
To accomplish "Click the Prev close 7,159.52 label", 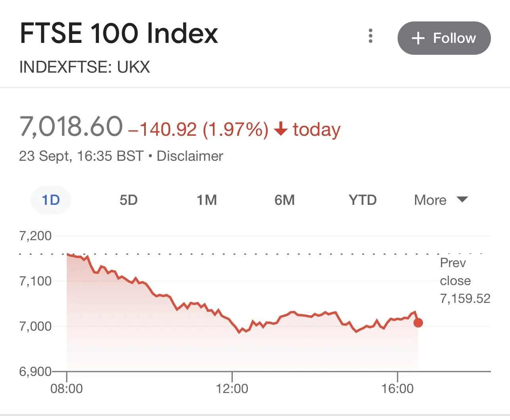I will pyautogui.click(x=465, y=281).
